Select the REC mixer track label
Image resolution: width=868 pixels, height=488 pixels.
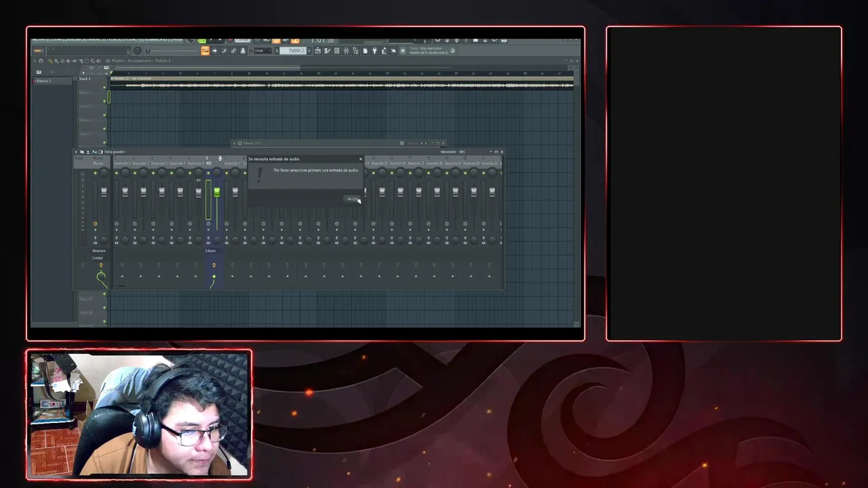coord(208,163)
